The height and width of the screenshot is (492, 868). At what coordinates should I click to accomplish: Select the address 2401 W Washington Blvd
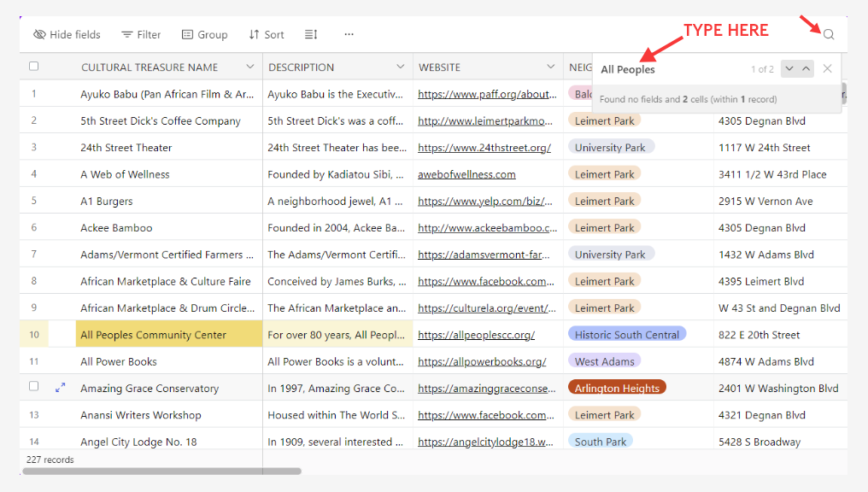point(778,389)
